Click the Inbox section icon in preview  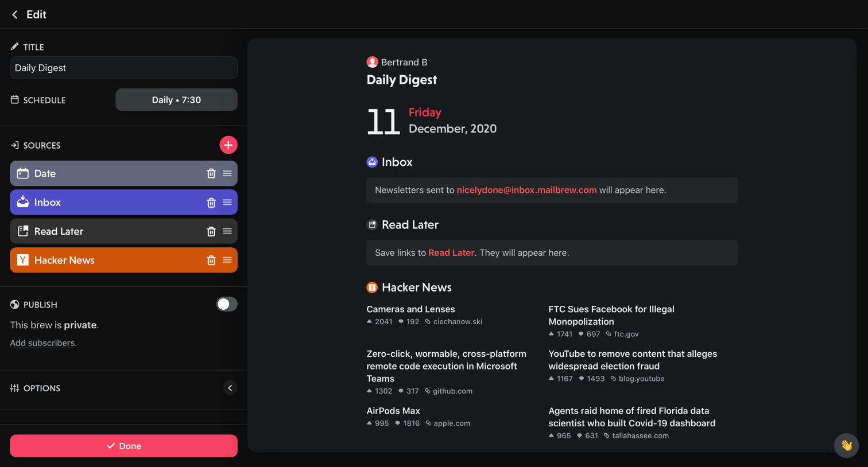pos(372,162)
